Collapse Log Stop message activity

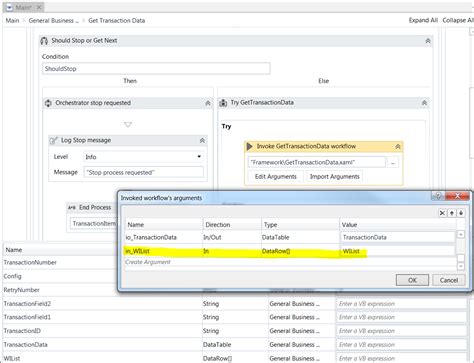(202, 141)
